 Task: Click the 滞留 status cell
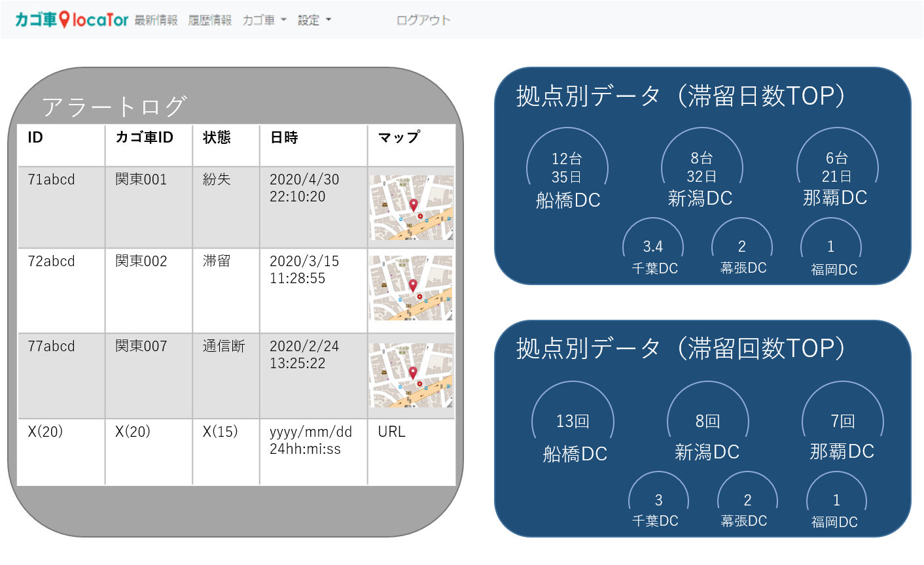tap(226, 291)
